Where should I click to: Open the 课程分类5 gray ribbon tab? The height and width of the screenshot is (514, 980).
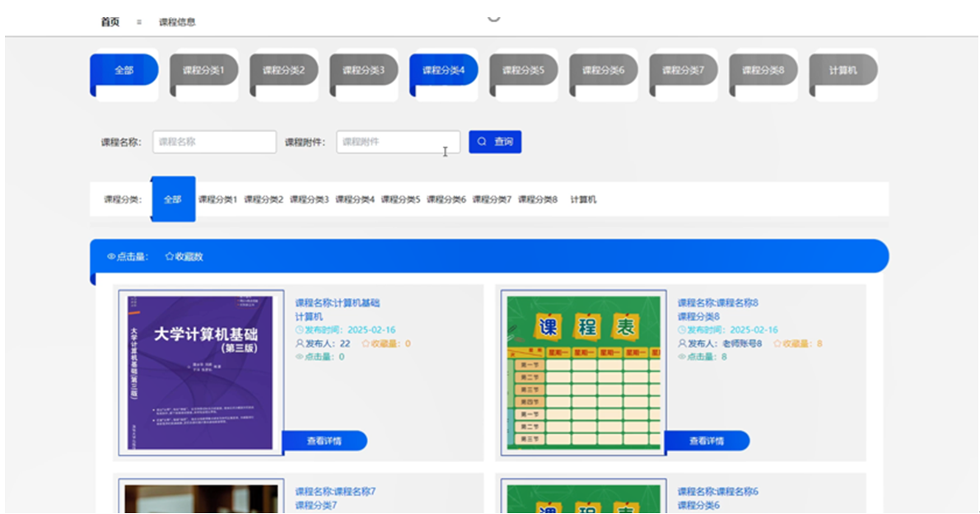point(524,71)
